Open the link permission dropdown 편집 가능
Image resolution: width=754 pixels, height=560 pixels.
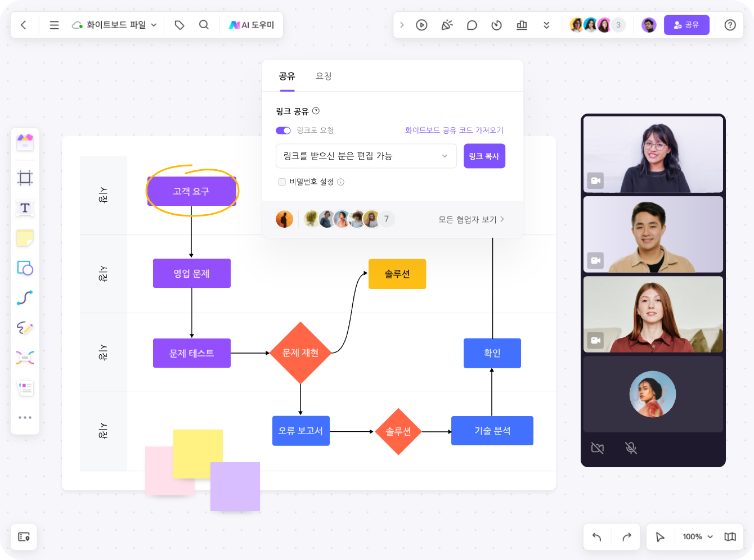click(x=366, y=156)
